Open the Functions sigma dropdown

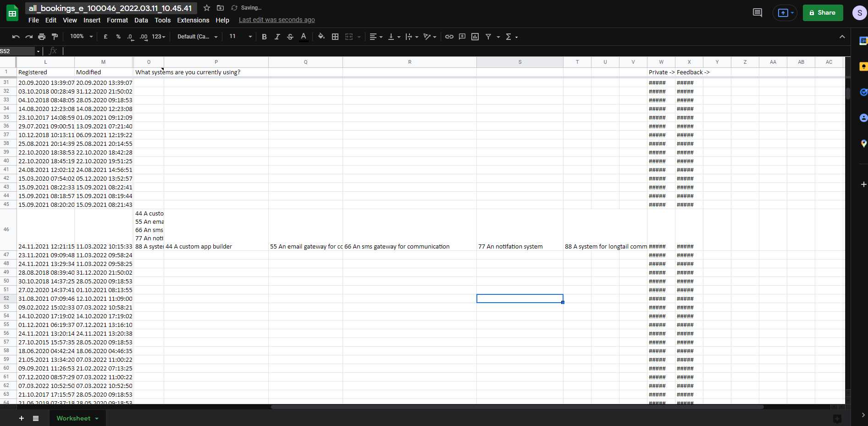point(511,37)
